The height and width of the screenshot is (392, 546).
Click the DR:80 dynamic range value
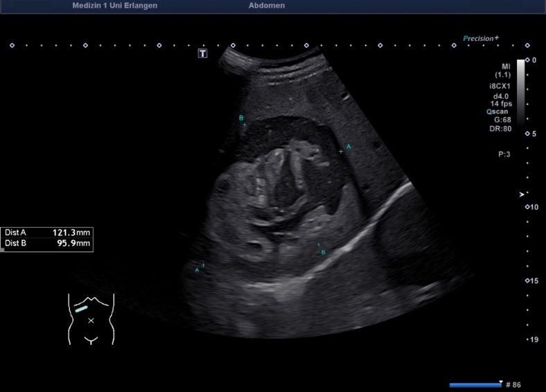(502, 128)
